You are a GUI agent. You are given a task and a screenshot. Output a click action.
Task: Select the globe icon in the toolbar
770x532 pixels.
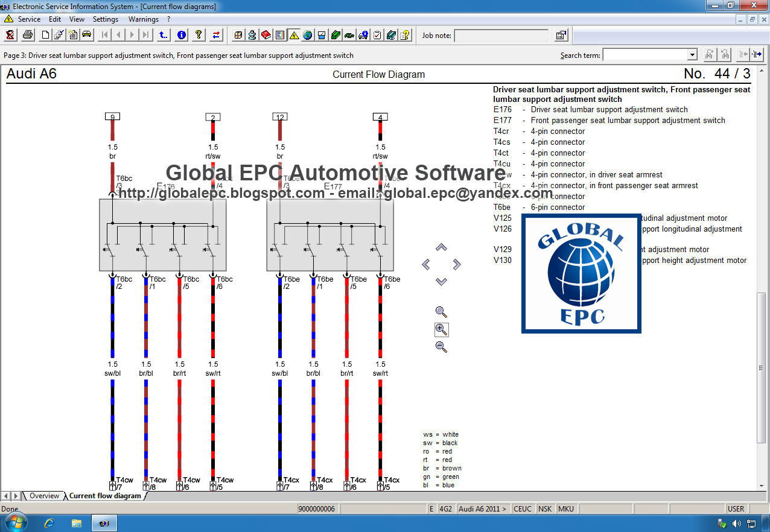[307, 34]
